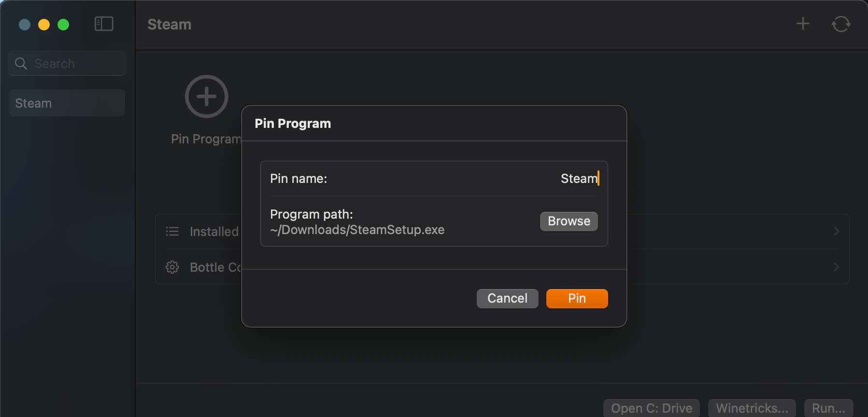Click the green full-screen window button
This screenshot has height=417, width=868.
(63, 25)
